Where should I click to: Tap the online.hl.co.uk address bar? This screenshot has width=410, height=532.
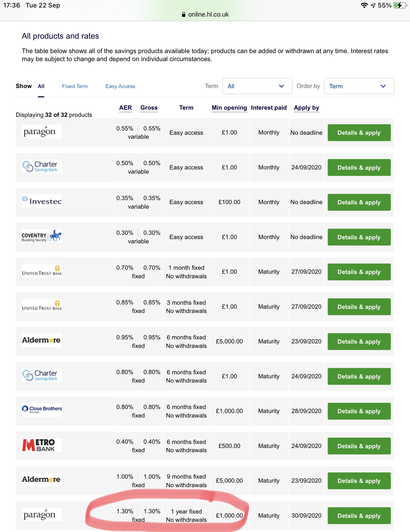coord(205,14)
